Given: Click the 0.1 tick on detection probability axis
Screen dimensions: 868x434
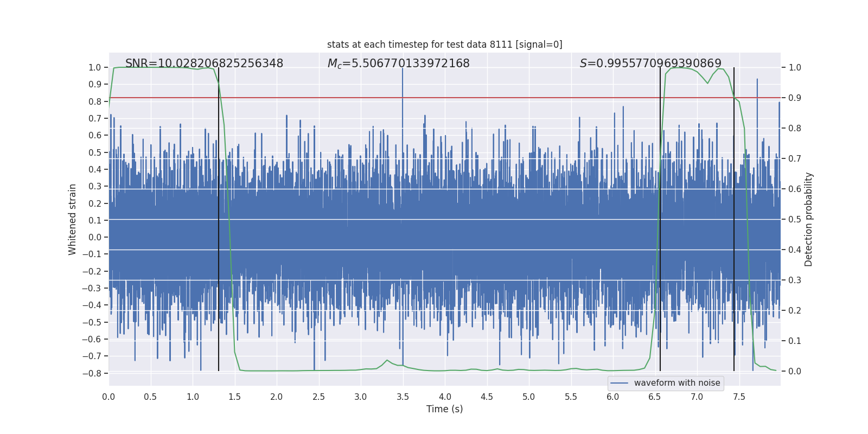Looking at the screenshot, I should pos(795,341).
